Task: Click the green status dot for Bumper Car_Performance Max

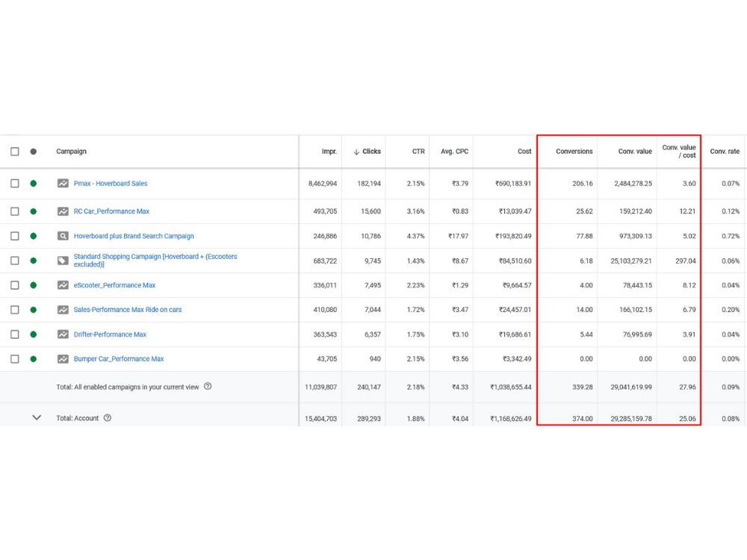Action: pos(34,359)
